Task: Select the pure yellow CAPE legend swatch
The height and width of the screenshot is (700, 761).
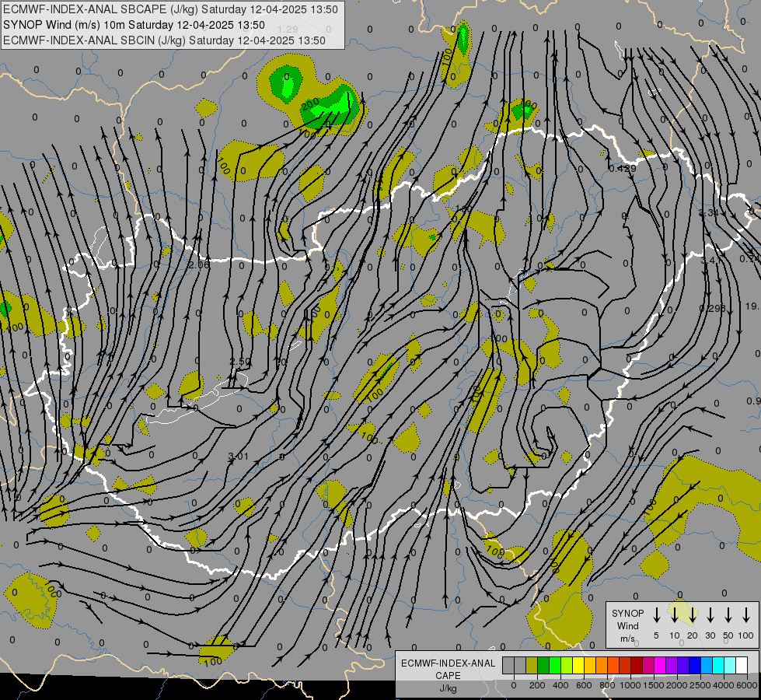Action: (578, 665)
